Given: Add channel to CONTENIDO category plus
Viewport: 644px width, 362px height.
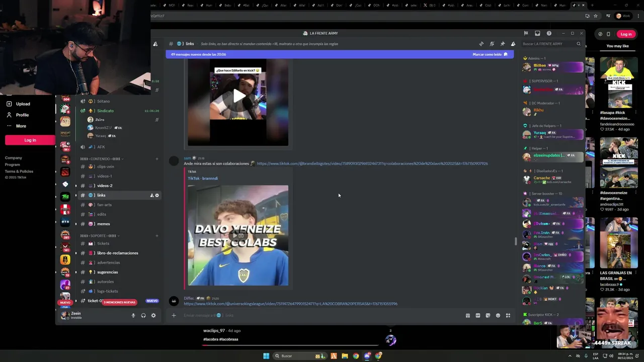Looking at the screenshot, I should click(x=157, y=159).
